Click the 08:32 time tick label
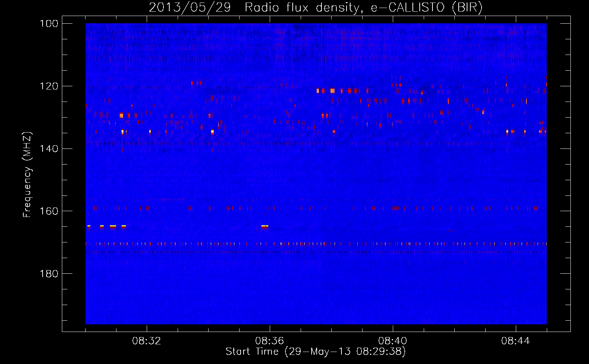 point(147,341)
